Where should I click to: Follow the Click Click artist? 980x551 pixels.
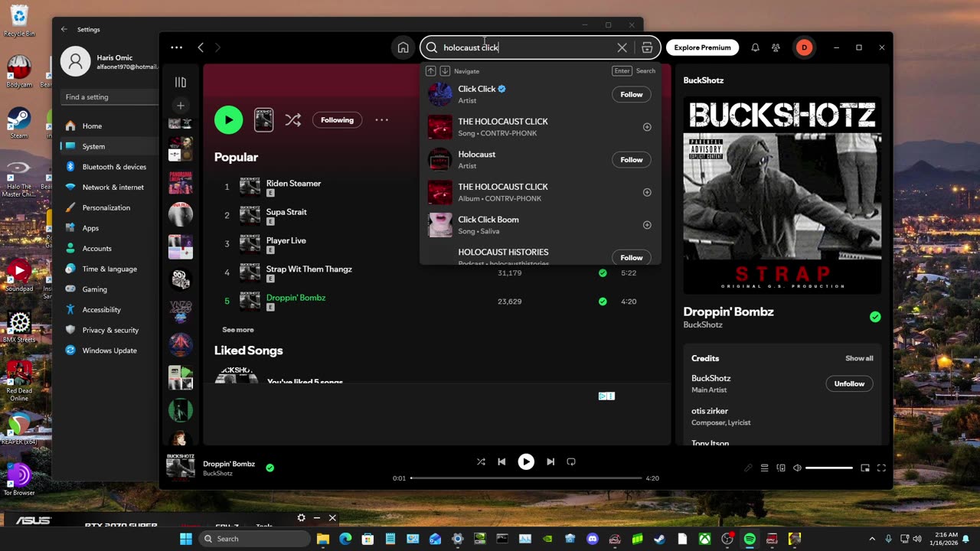click(x=632, y=94)
